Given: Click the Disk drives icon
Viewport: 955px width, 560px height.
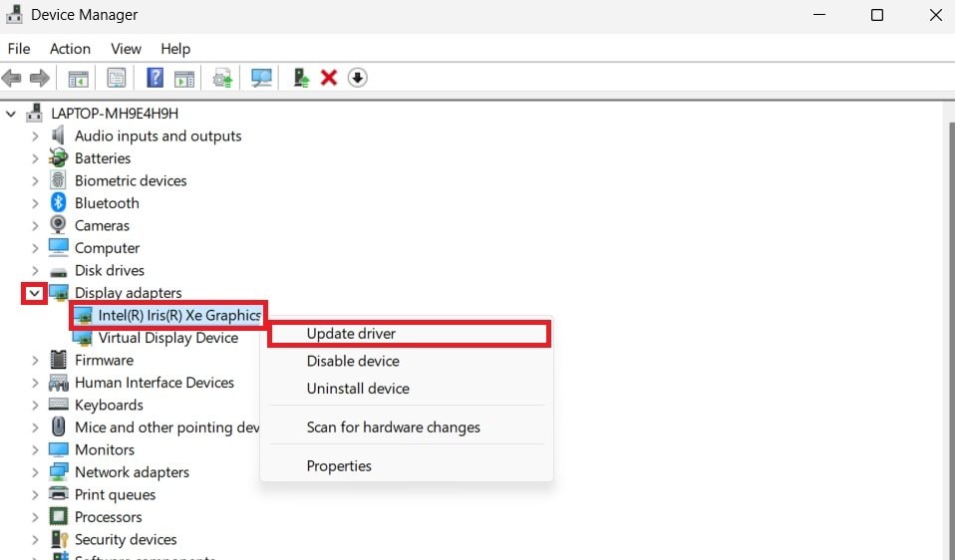Looking at the screenshot, I should [59, 271].
